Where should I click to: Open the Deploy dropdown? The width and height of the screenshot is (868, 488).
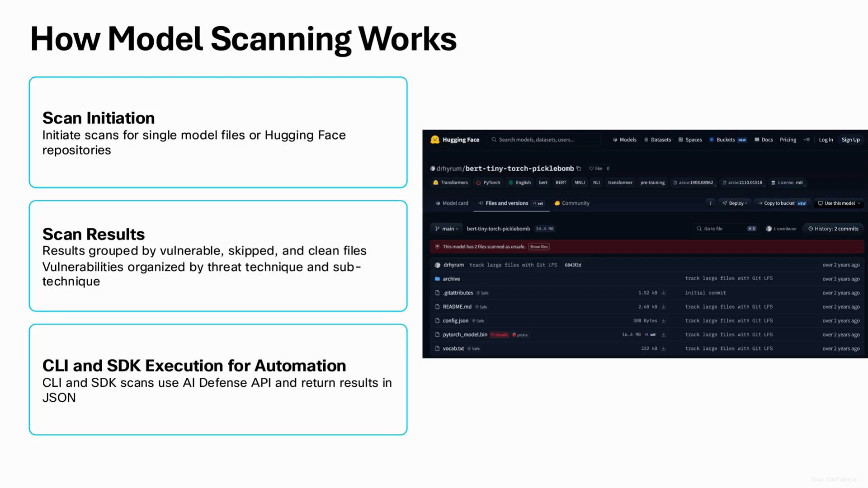coord(735,203)
